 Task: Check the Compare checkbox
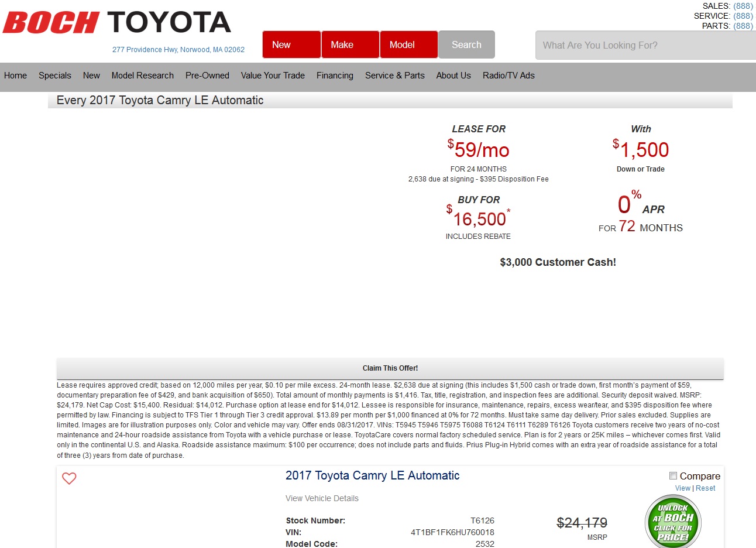(x=673, y=476)
